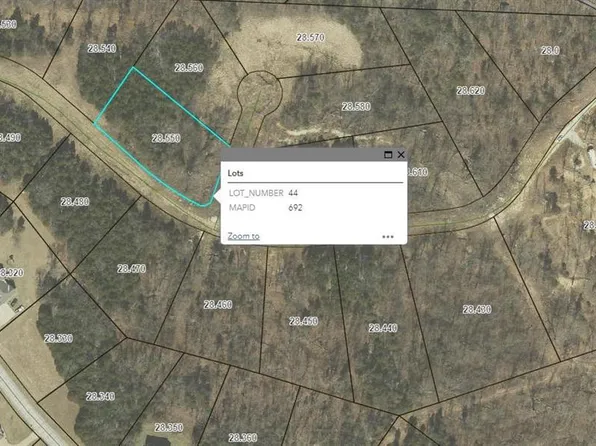Click the LOT_NUMBER field label
This screenshot has width=596, height=446.
point(256,193)
